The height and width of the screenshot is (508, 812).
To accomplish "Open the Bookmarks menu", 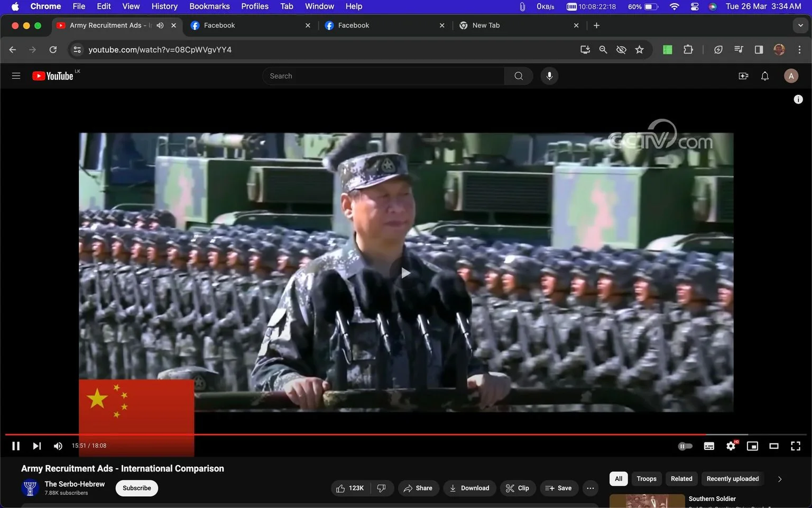I will [209, 6].
